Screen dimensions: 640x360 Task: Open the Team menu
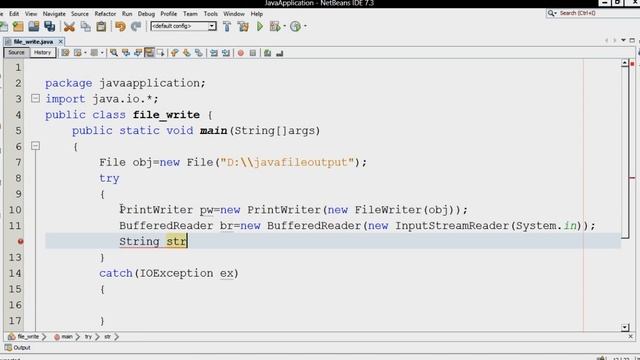pyautogui.click(x=190, y=13)
